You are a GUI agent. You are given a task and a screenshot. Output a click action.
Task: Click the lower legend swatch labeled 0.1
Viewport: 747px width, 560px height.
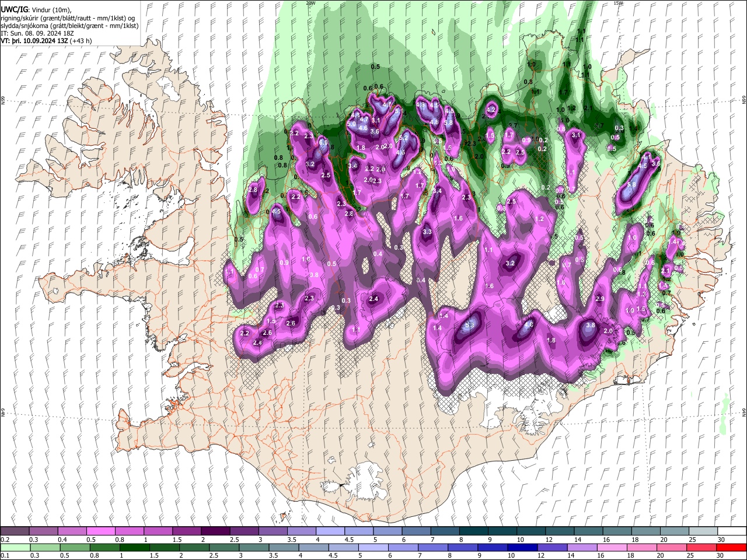point(16,547)
